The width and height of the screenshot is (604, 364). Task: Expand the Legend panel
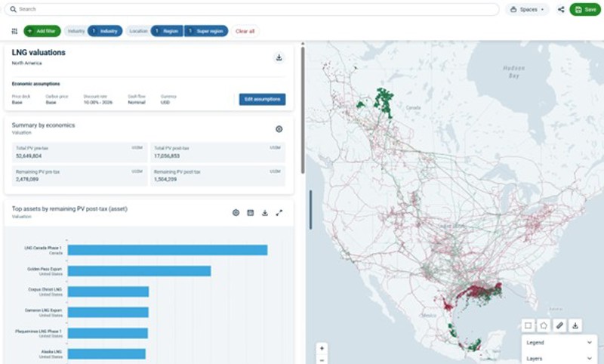tap(559, 342)
